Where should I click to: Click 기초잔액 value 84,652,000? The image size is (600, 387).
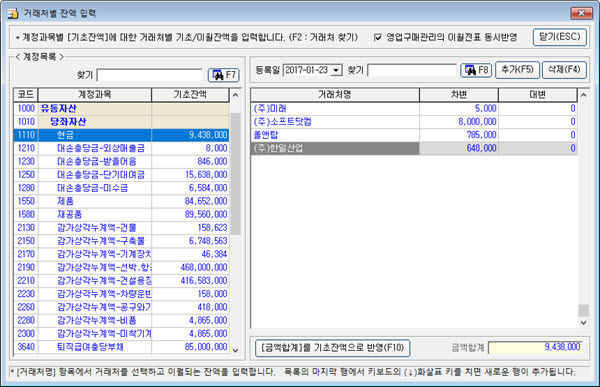(x=206, y=201)
